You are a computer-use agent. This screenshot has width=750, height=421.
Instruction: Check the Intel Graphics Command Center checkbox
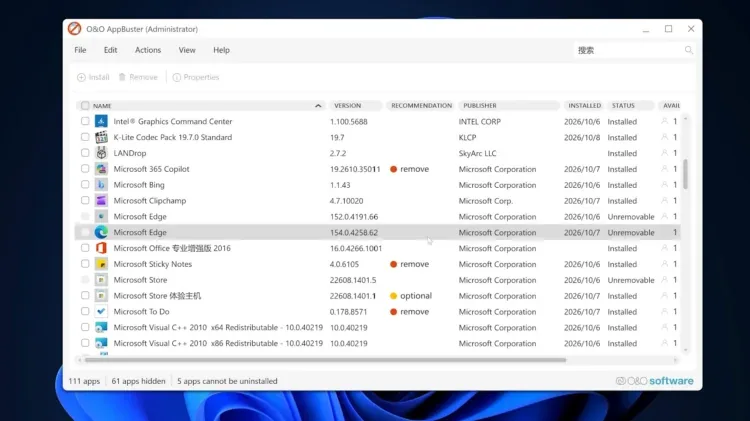[85, 121]
